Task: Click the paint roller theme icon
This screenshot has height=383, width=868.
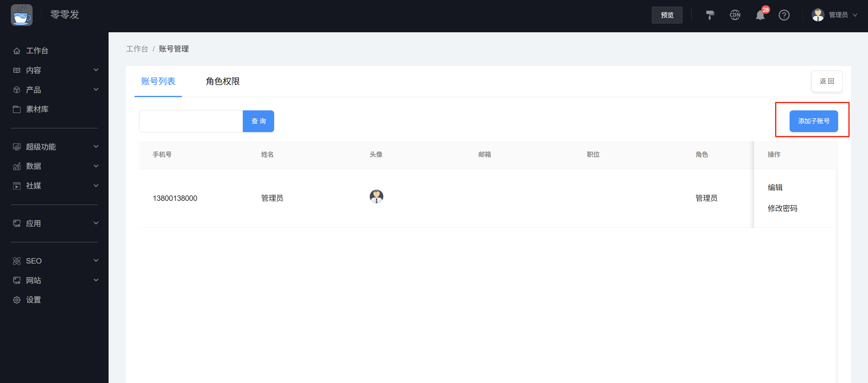Action: 710,15
